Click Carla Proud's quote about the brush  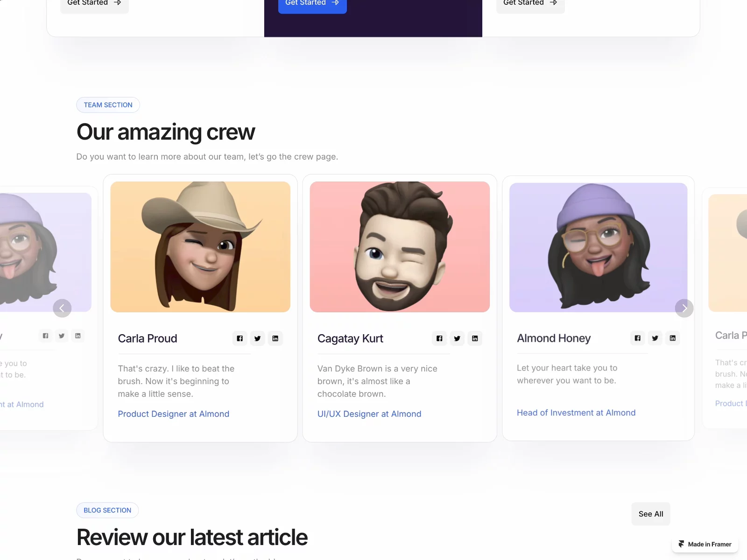coord(176,381)
